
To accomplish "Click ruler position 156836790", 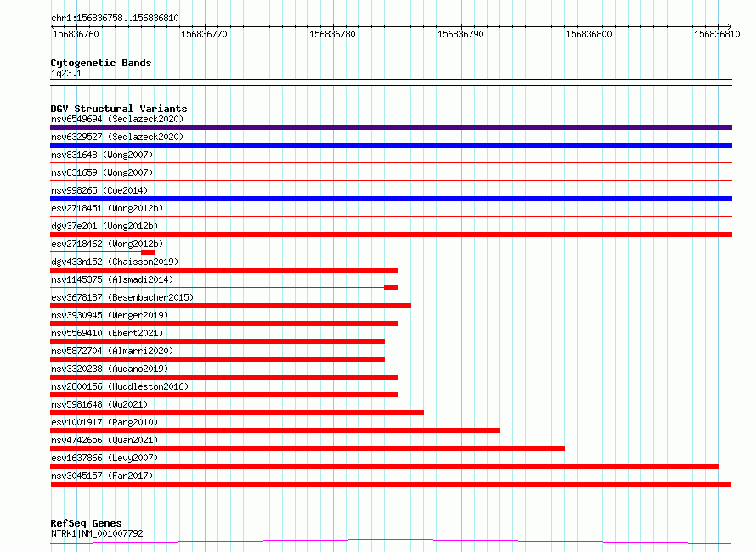I will (460, 34).
